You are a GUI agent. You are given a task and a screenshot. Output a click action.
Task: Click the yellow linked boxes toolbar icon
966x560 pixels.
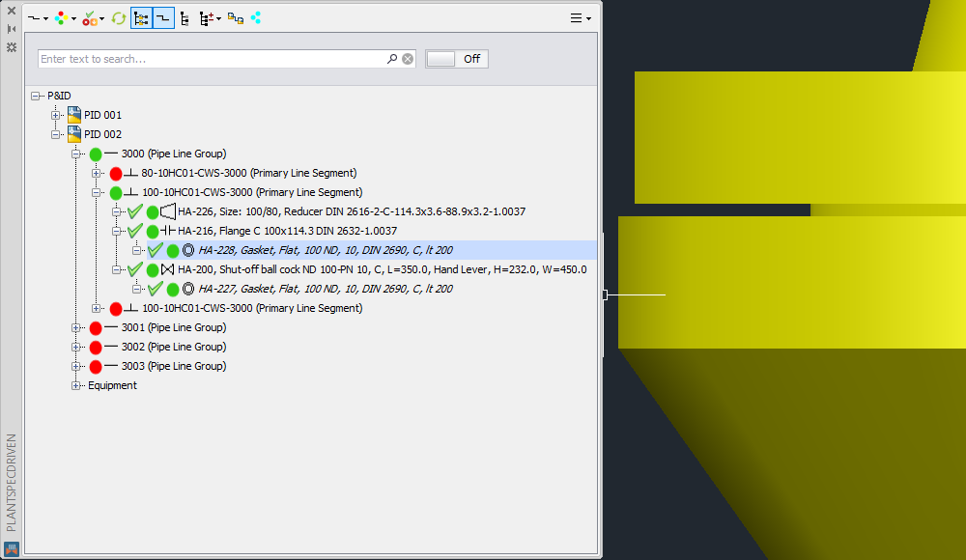coord(235,18)
